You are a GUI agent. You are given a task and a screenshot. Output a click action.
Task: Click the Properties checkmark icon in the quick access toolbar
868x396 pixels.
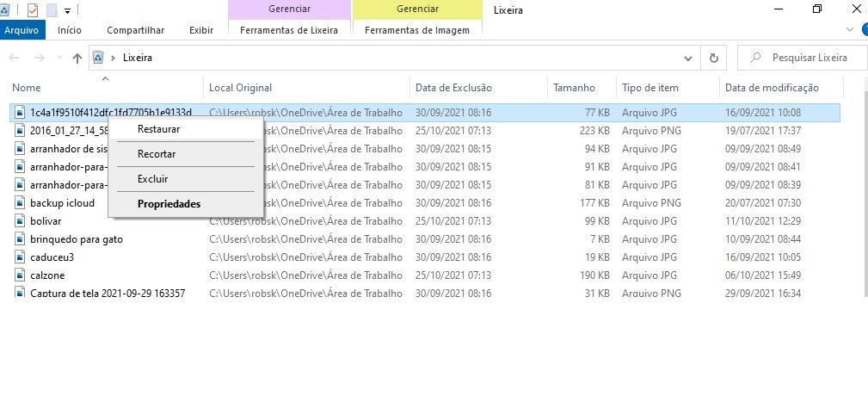pos(33,10)
